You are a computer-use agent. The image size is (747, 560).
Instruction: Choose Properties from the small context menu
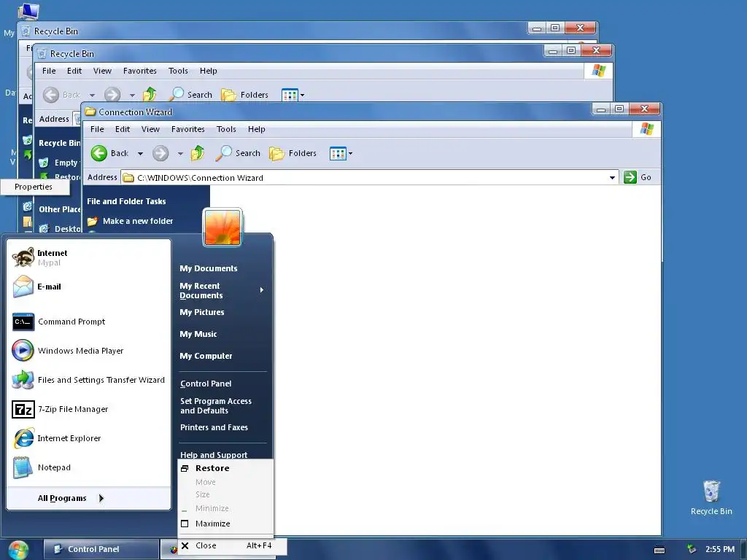[x=35, y=187]
